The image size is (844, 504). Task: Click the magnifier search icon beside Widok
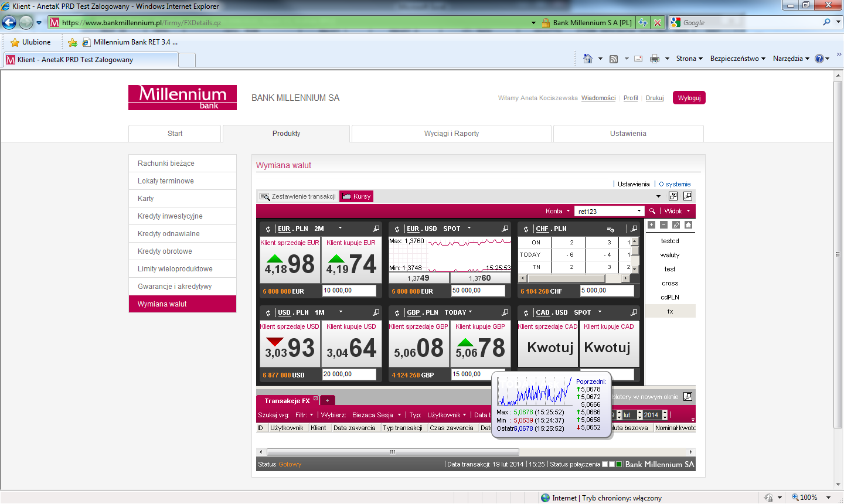click(652, 211)
